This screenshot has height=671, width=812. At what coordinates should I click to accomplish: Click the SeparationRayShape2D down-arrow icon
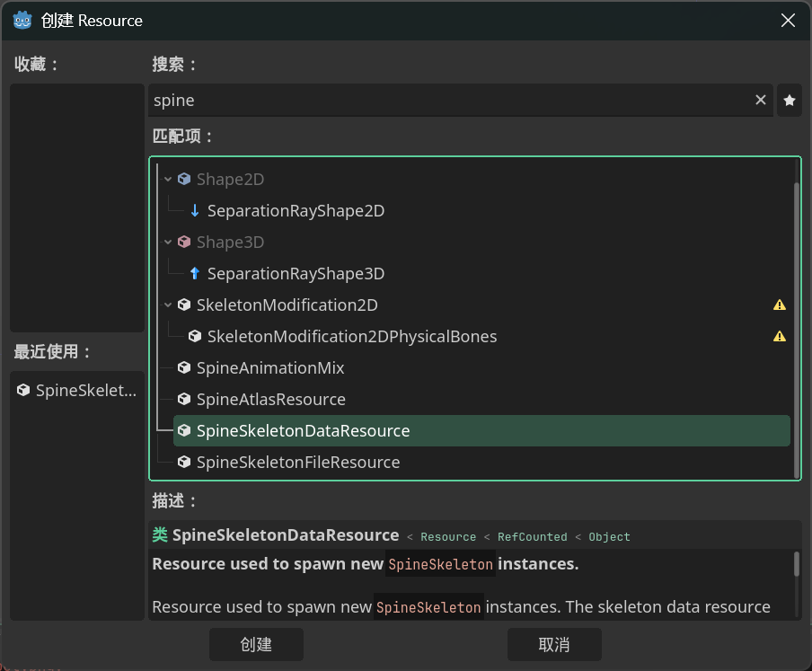[195, 211]
